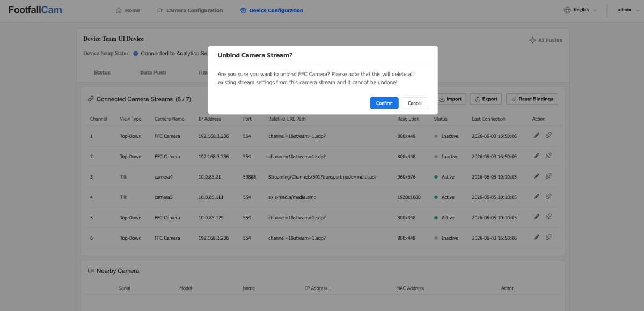
Task: Click the unbind link icon for channel 2
Action: 548,156
